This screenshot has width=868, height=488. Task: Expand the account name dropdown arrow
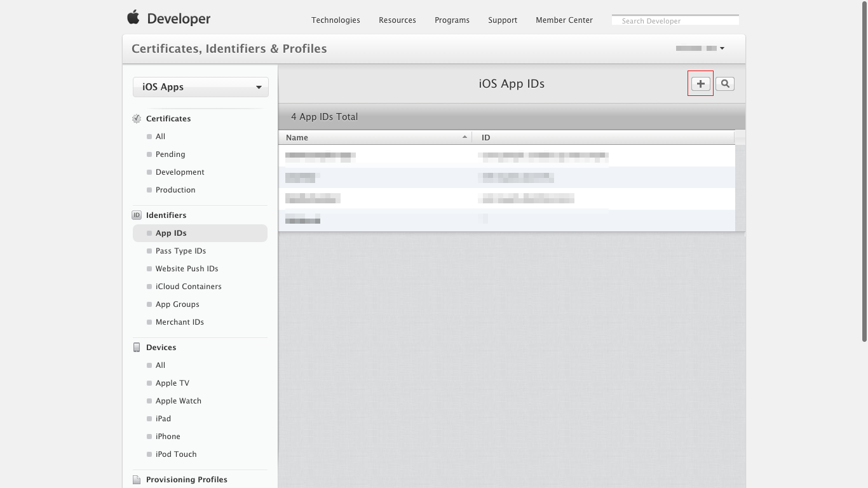[722, 48]
